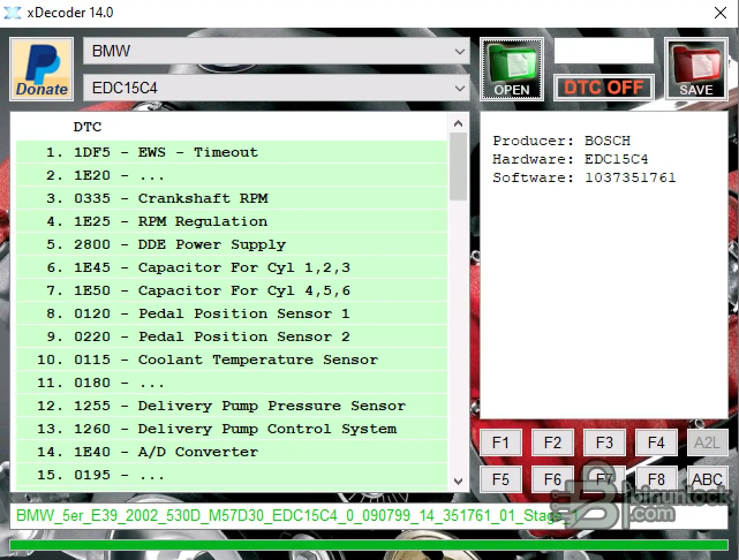
Task: Select DTC row 11 with code 0180
Action: (x=232, y=383)
